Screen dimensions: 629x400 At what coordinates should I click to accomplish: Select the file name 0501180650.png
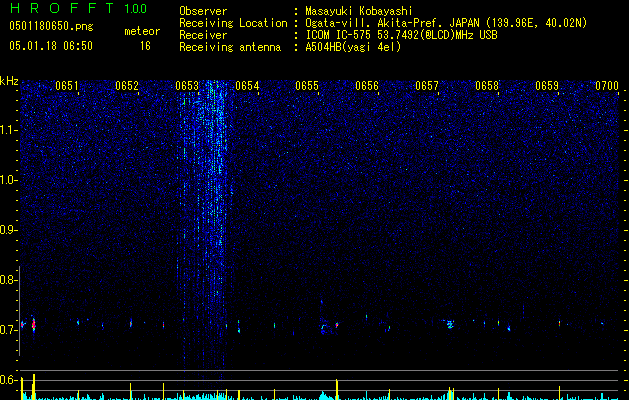pos(51,26)
